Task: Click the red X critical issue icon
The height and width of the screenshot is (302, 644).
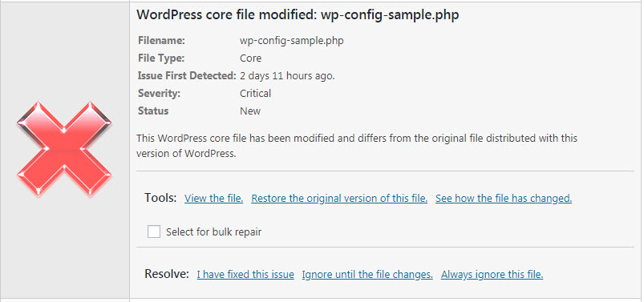Action: pyautogui.click(x=64, y=148)
